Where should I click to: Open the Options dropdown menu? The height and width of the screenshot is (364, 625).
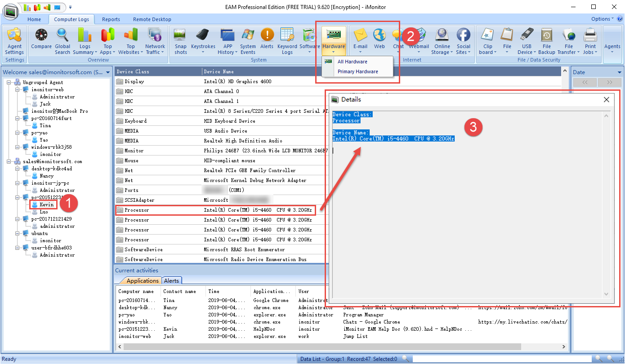coord(603,19)
